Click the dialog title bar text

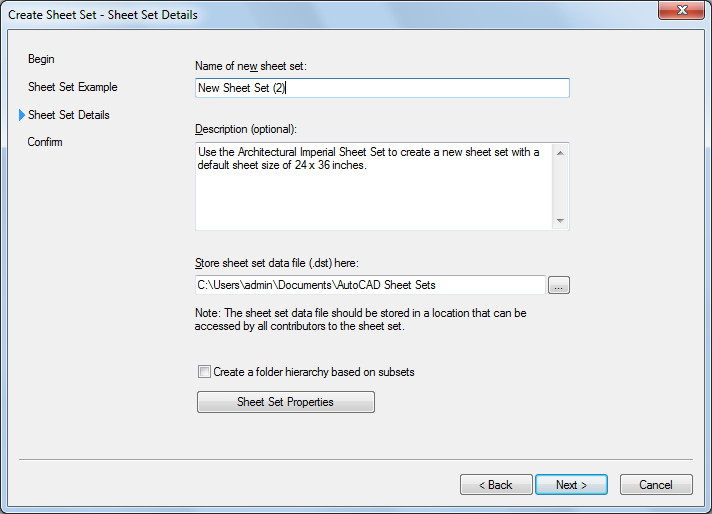[103, 15]
